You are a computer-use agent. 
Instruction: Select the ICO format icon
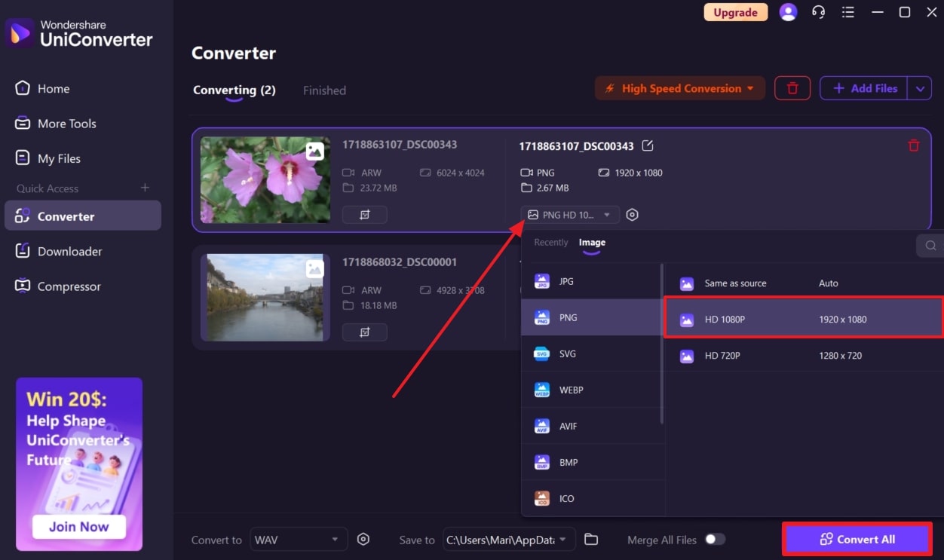542,498
